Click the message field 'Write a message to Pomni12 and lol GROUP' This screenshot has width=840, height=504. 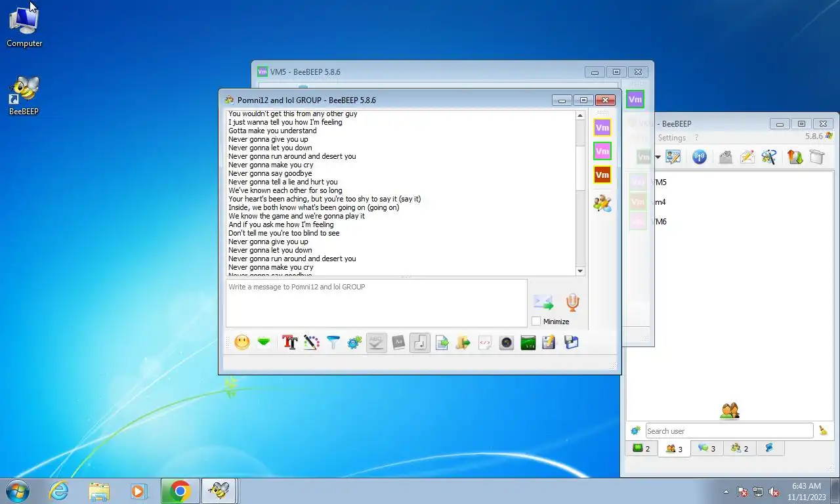point(377,303)
